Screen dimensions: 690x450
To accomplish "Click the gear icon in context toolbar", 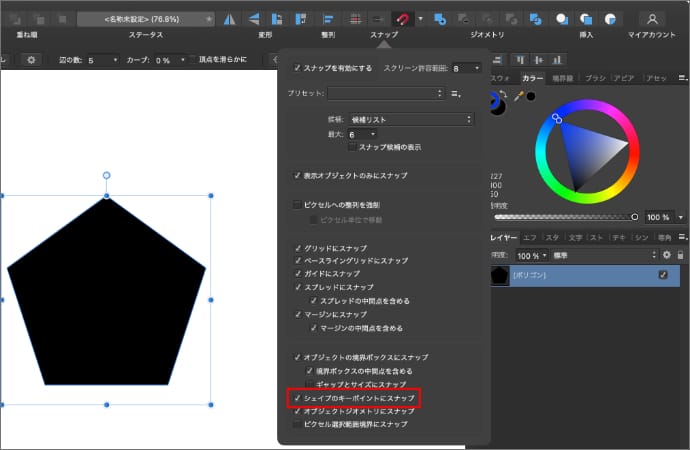I will tap(31, 60).
